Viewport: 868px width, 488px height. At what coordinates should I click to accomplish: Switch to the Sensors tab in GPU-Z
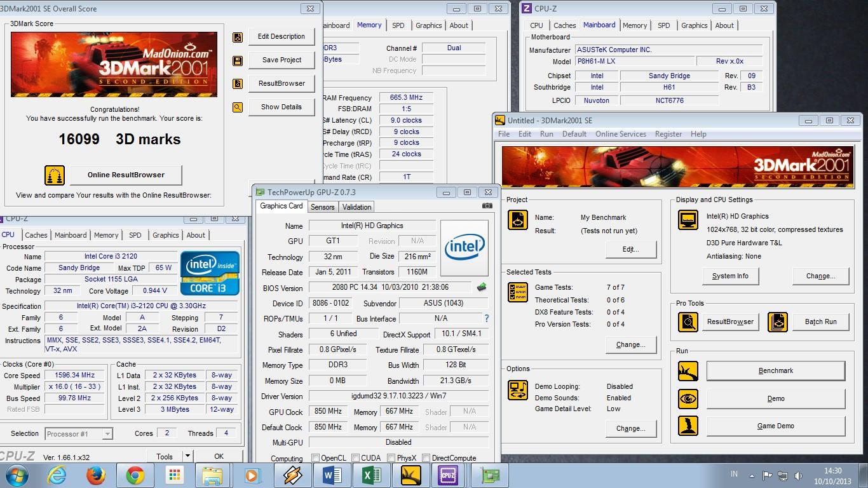point(322,207)
